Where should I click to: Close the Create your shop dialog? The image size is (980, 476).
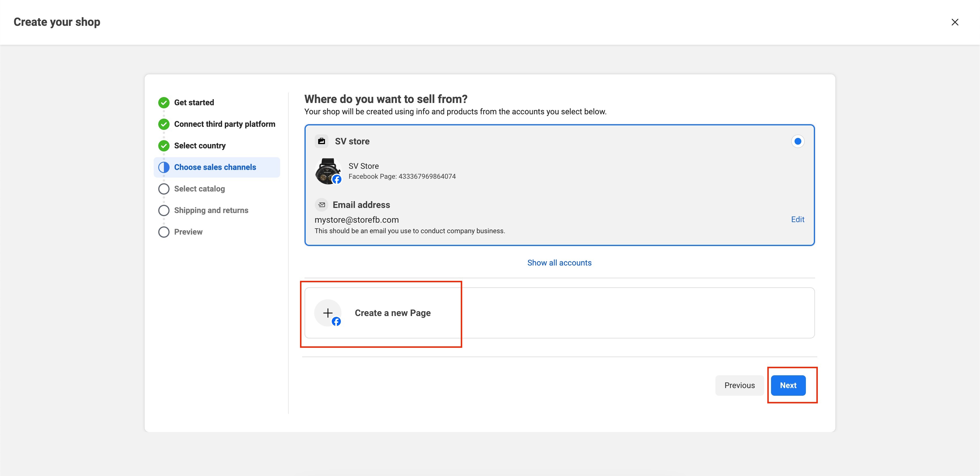click(x=954, y=22)
